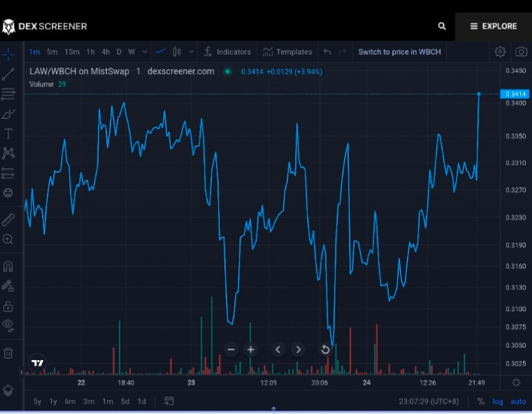Toggle log scale on price axis
Screen dimensions: 532x414
coord(497,402)
